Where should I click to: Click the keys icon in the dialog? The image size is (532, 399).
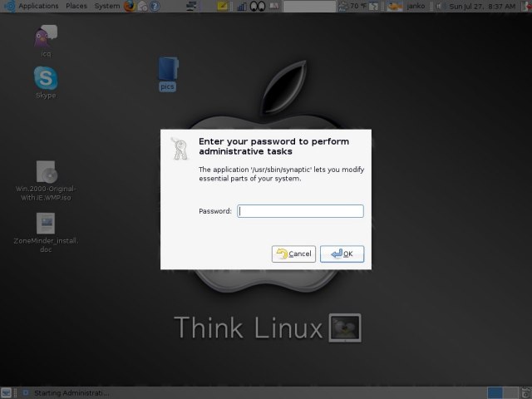[x=180, y=149]
